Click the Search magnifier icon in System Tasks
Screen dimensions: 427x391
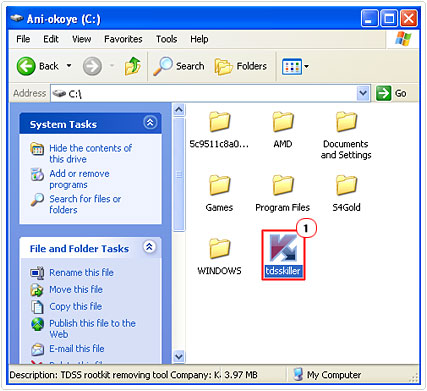click(37, 199)
